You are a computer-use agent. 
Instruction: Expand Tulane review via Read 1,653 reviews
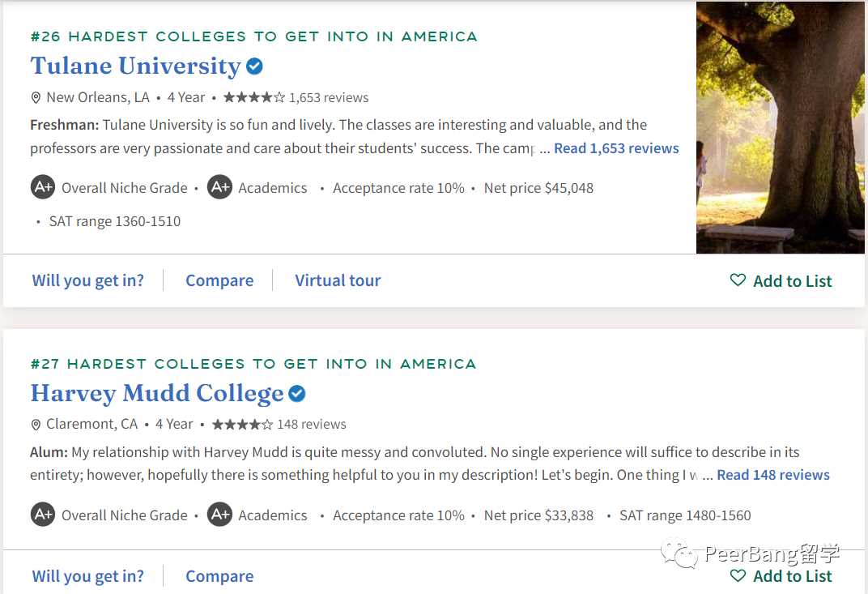[616, 148]
